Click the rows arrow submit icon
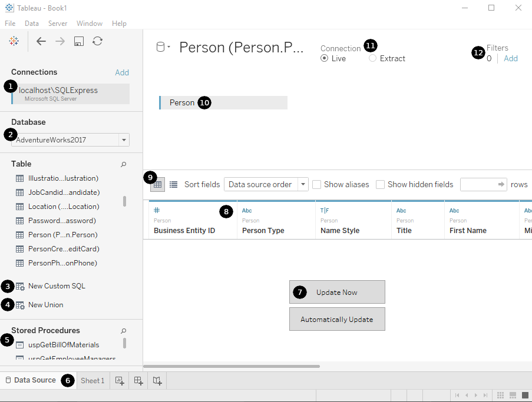 click(501, 184)
